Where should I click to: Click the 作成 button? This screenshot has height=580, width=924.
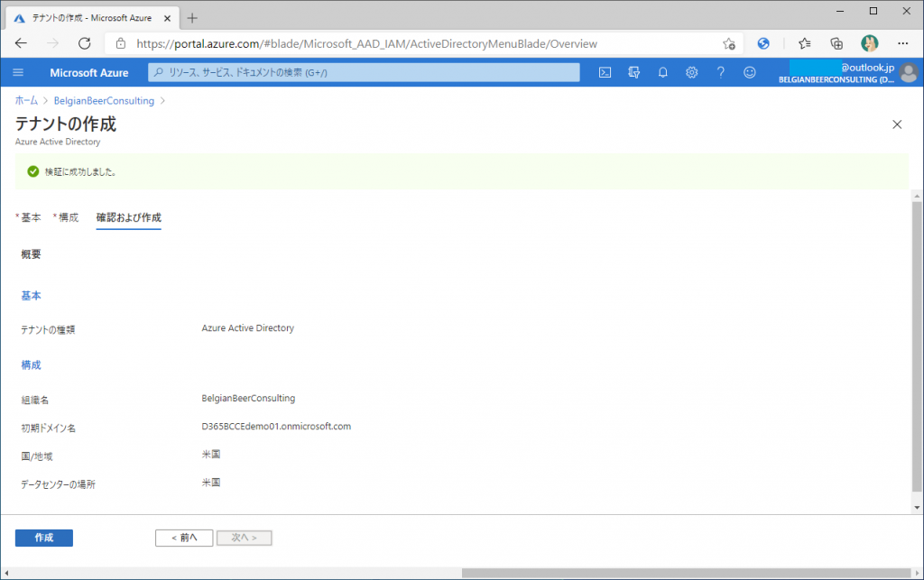(44, 538)
